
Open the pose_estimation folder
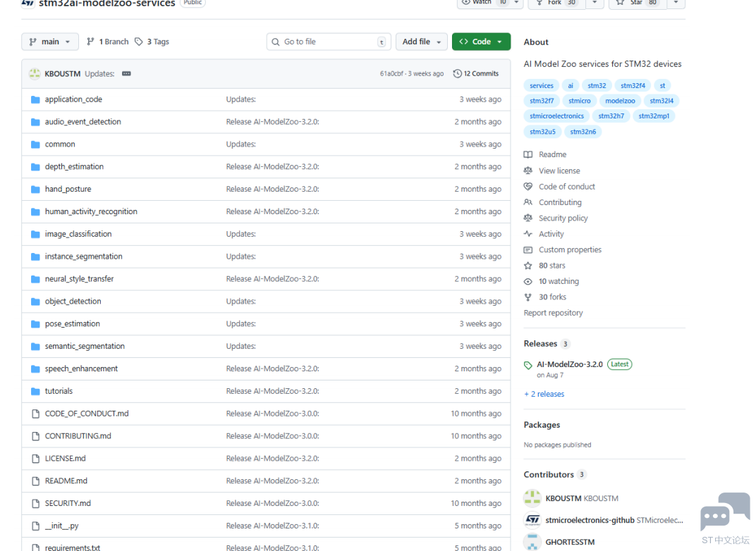73,324
